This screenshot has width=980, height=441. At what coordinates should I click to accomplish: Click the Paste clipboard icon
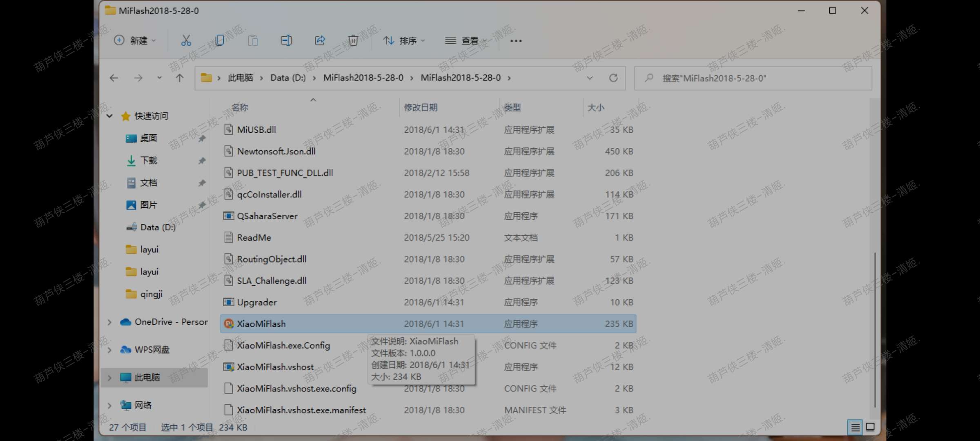[253, 40]
